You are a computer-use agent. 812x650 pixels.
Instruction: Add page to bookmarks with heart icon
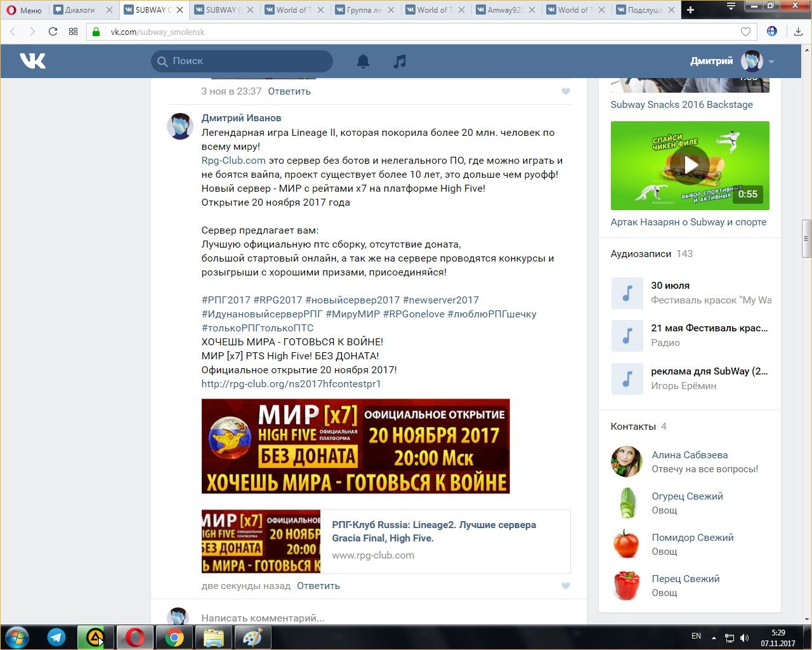(746, 31)
